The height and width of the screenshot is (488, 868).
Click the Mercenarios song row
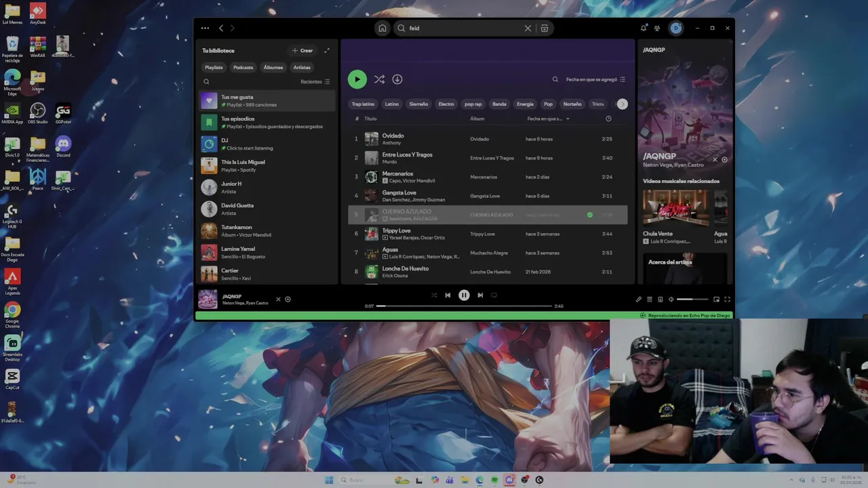pos(488,177)
